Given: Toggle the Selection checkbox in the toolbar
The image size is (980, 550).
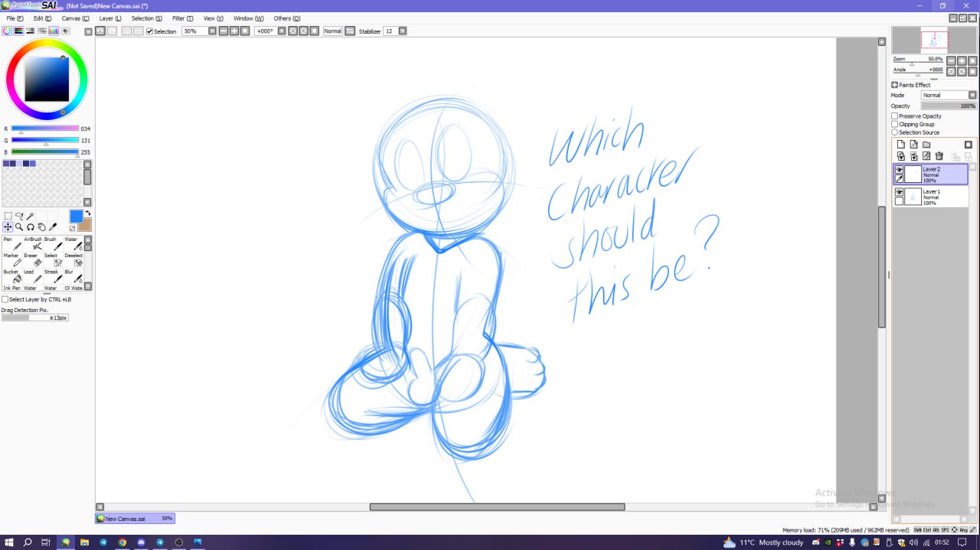Looking at the screenshot, I should point(150,31).
